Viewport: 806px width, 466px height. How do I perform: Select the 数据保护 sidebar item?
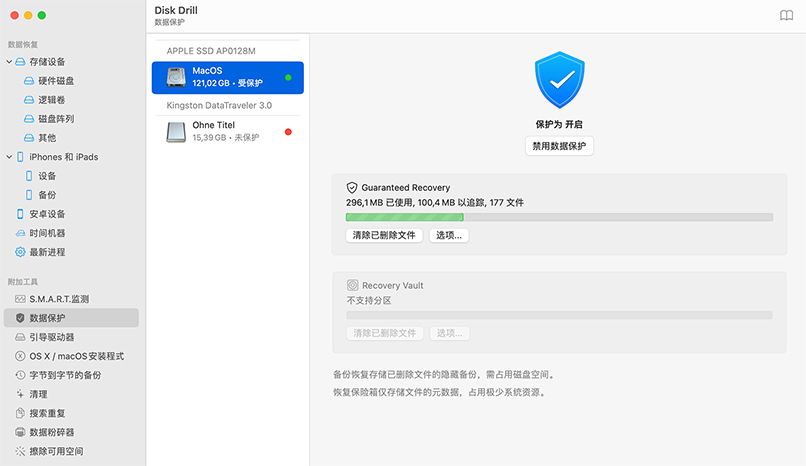pyautogui.click(x=47, y=318)
